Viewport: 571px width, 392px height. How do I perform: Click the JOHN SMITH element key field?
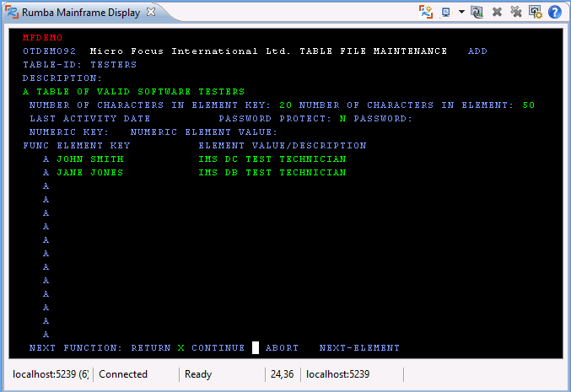coord(89,159)
